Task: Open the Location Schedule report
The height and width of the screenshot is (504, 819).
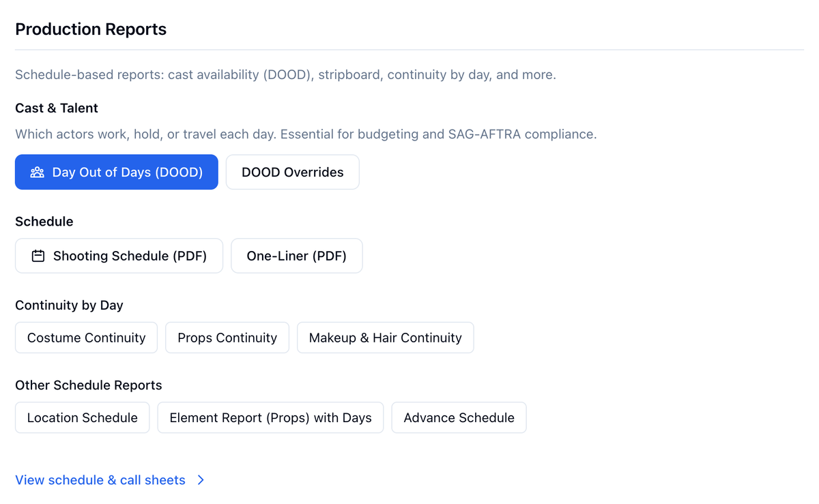Action: [x=83, y=417]
